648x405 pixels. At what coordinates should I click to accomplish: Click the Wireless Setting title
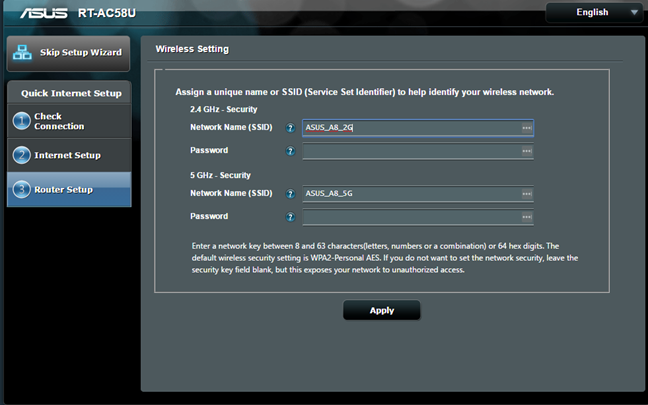192,49
